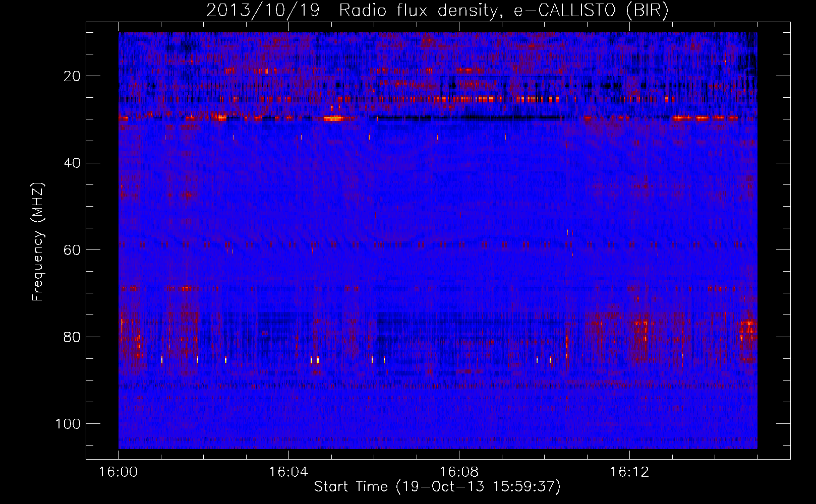Click the 16:00 time axis label
Image resolution: width=816 pixels, height=504 pixels.
coord(119,472)
